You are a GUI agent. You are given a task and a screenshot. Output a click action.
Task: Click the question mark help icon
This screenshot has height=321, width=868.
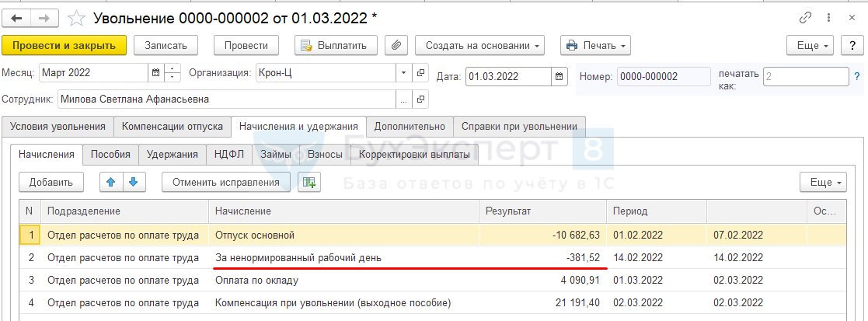coord(857,76)
